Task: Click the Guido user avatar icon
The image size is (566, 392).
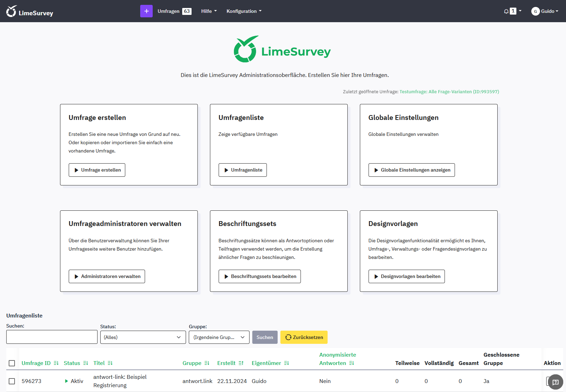Action: (x=535, y=11)
